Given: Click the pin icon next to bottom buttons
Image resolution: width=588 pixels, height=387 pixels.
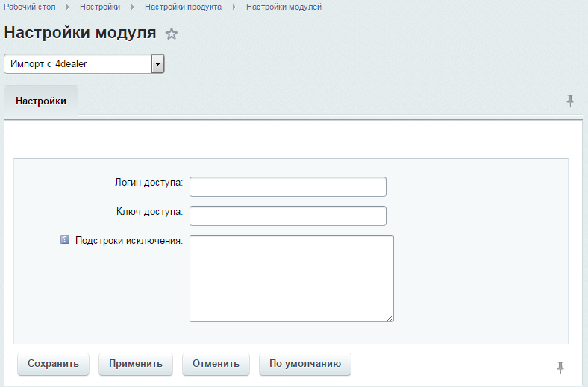Looking at the screenshot, I should [x=560, y=366].
